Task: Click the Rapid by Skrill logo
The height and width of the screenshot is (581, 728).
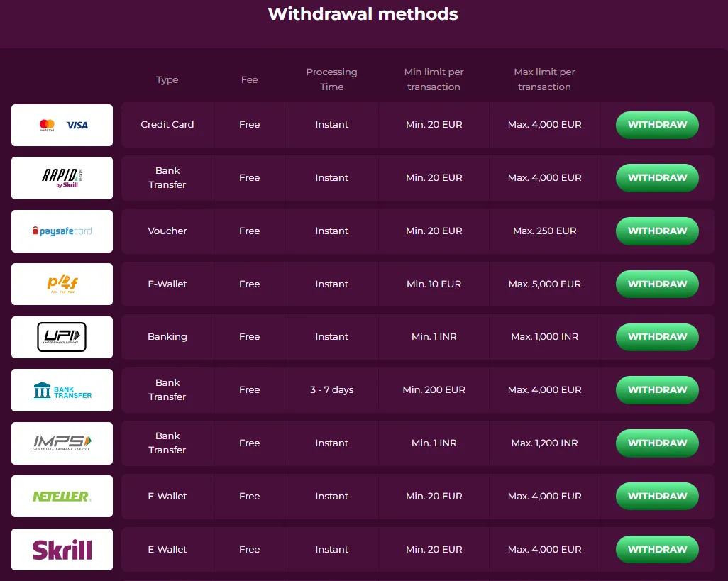Action: [62, 178]
